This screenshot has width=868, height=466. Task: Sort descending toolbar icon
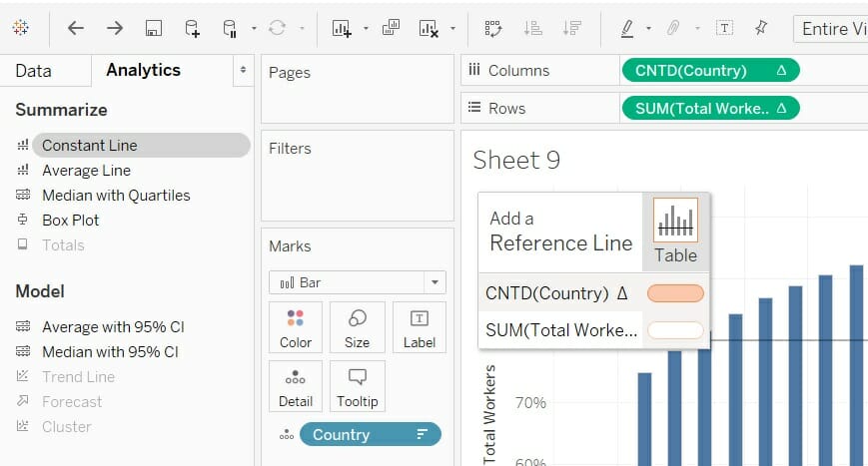[x=571, y=28]
